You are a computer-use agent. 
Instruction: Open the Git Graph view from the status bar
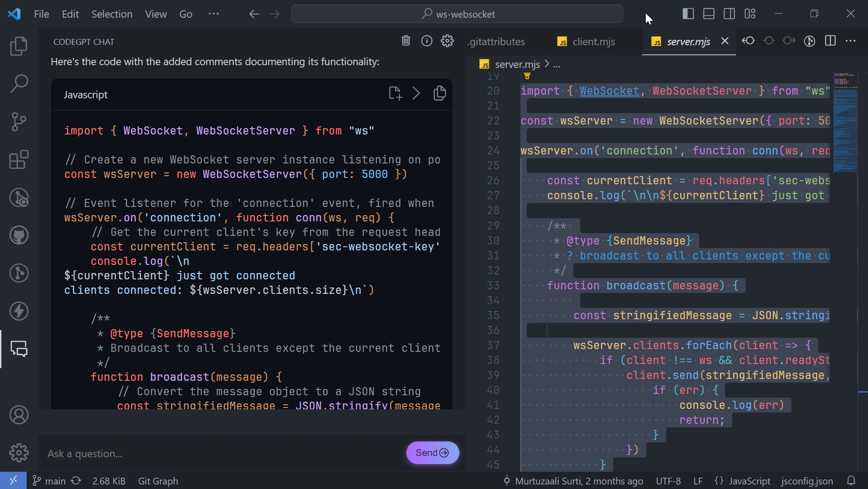tap(158, 481)
